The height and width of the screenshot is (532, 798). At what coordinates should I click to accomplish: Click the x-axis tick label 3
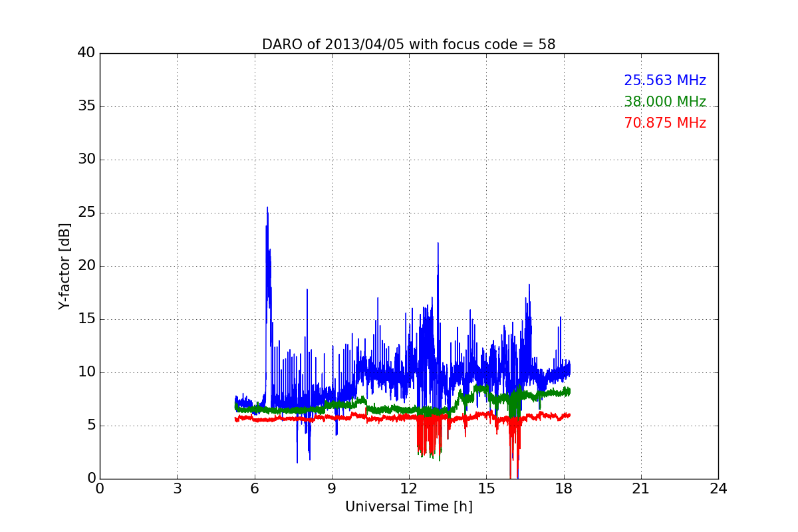[x=177, y=489]
